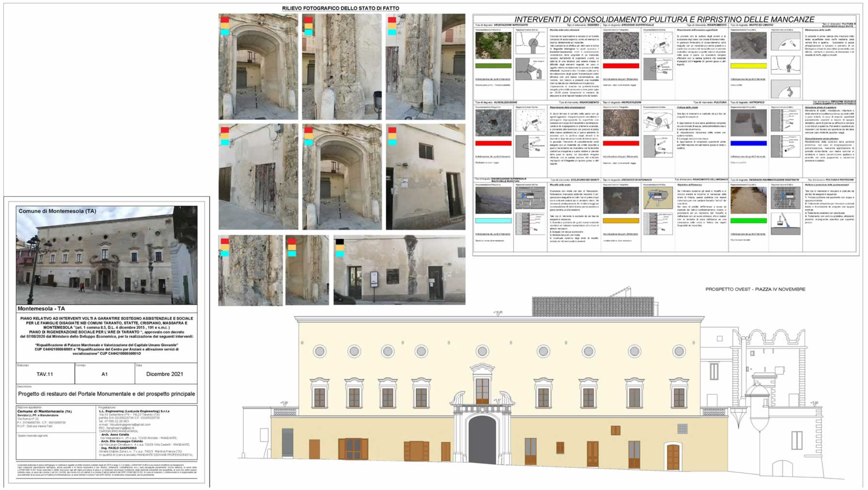Viewport: 868px width, 490px height.
Task: Click the trowel icon in Stilatura dei Giunti diagram
Action: pyautogui.click(x=524, y=194)
